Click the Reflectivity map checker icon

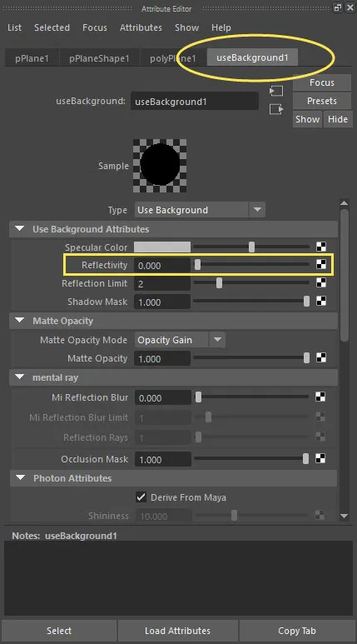(321, 264)
